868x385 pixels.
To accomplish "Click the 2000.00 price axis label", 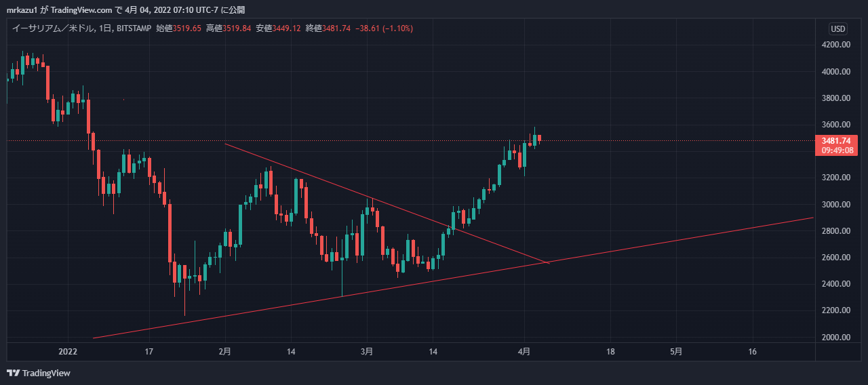I will click(x=835, y=337).
